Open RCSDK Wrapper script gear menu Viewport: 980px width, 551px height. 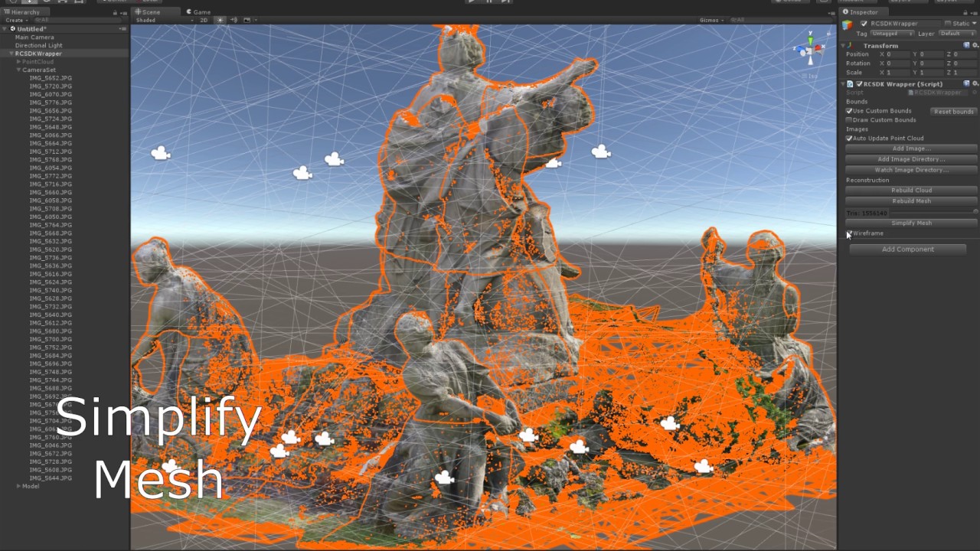click(975, 83)
